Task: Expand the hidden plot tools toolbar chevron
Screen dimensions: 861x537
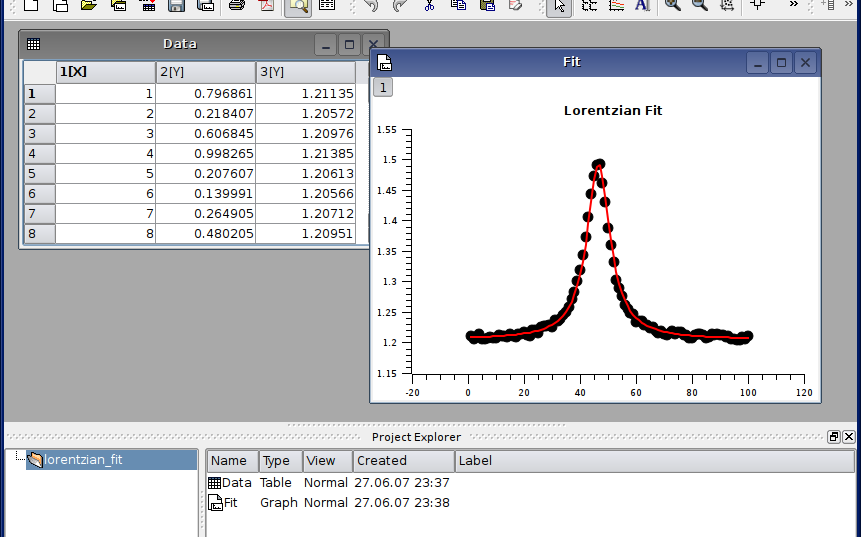Action: pos(793,4)
